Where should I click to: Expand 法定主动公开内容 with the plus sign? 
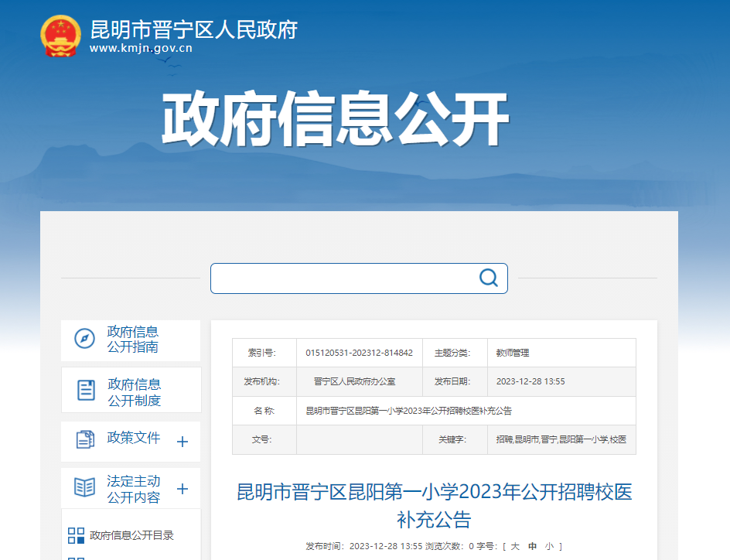tap(182, 489)
